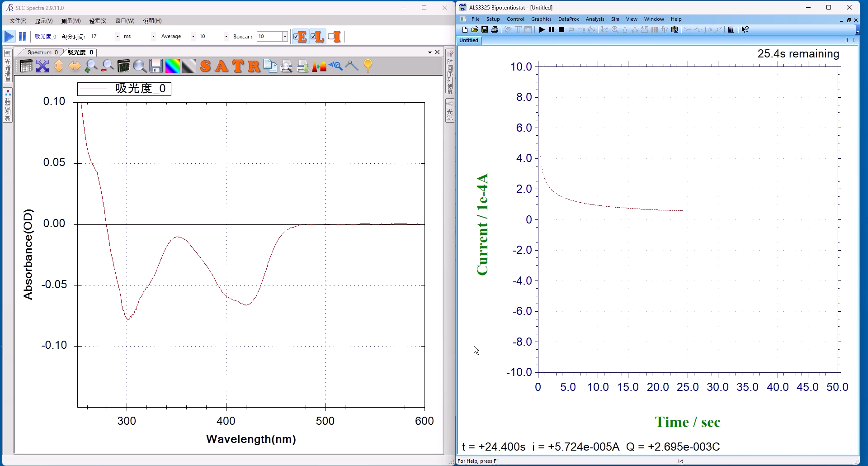Pause acquisition in SEC Spectra
The image size is (868, 466).
click(22, 37)
